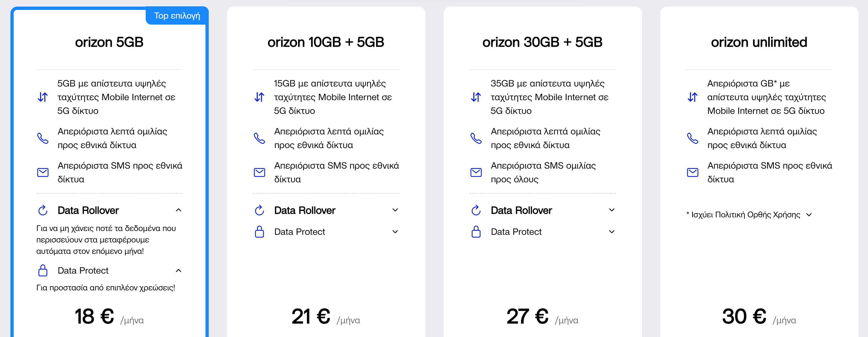
Task: Click the envelope icon in orizon unlimited card
Action: (692, 172)
